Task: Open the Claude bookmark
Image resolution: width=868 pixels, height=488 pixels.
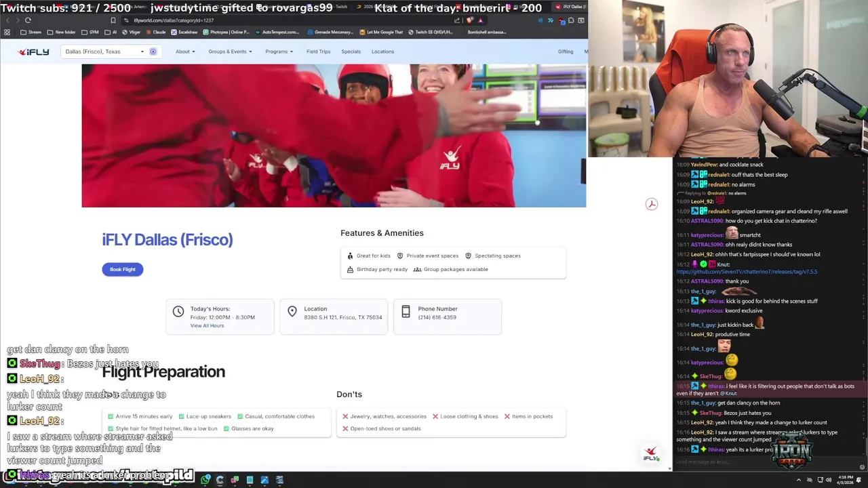Action: tap(156, 32)
